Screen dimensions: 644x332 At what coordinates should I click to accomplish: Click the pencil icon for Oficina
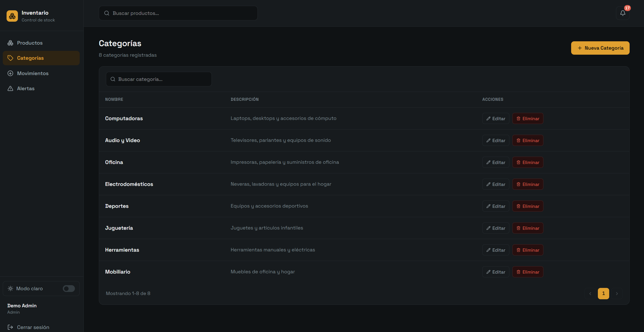pyautogui.click(x=488, y=162)
